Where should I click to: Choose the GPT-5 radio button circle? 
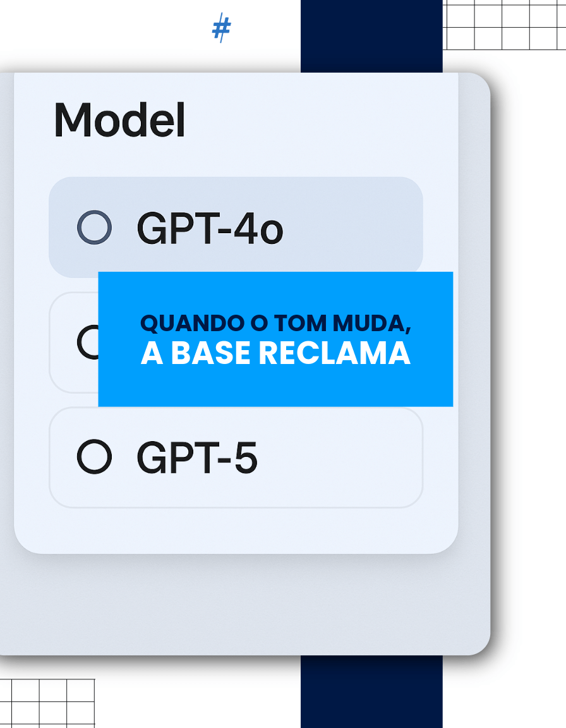[x=94, y=456]
